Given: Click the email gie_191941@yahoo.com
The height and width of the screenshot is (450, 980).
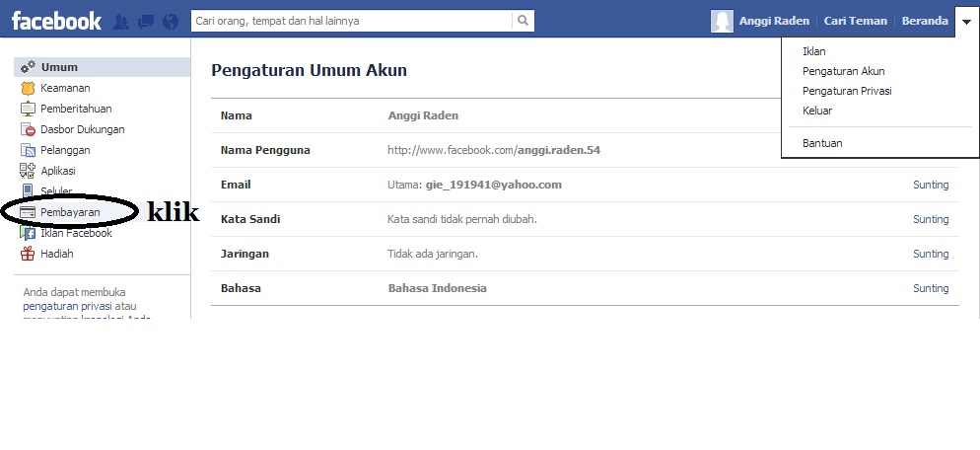Looking at the screenshot, I should 494,185.
